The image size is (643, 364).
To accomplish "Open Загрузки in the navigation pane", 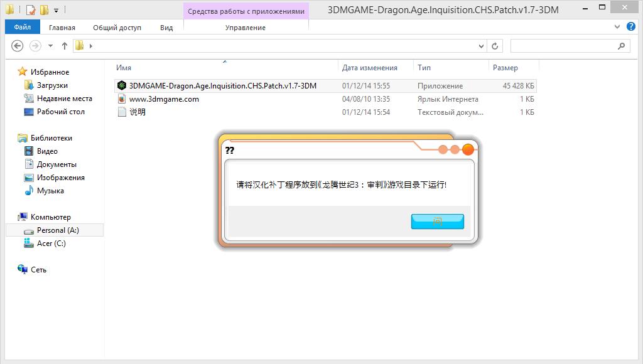I will point(52,85).
